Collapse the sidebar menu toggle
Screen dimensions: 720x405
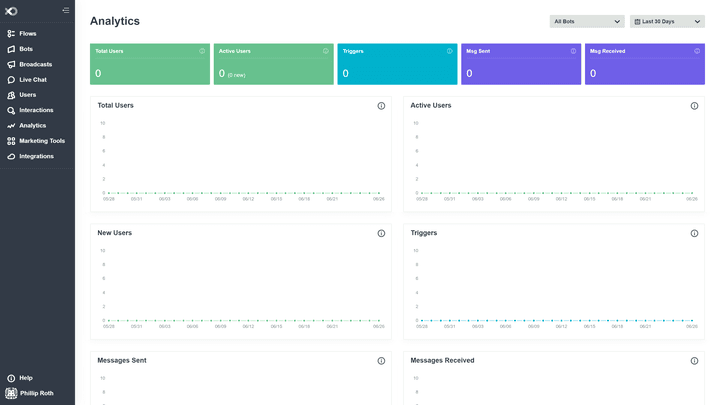click(x=66, y=10)
